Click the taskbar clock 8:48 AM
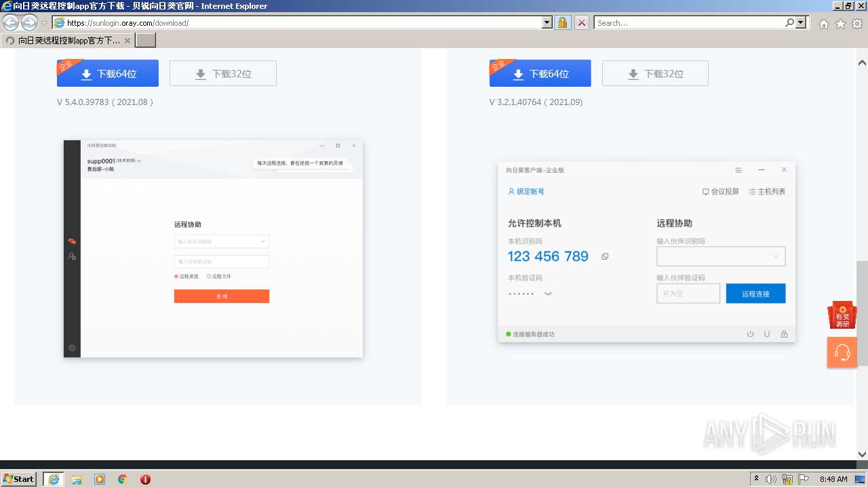The height and width of the screenshot is (488, 868). click(833, 479)
